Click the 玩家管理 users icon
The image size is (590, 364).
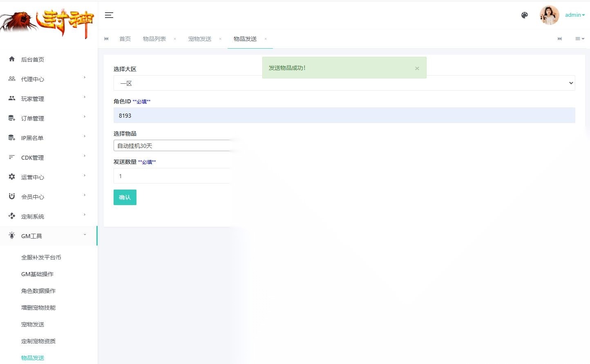pos(12,98)
